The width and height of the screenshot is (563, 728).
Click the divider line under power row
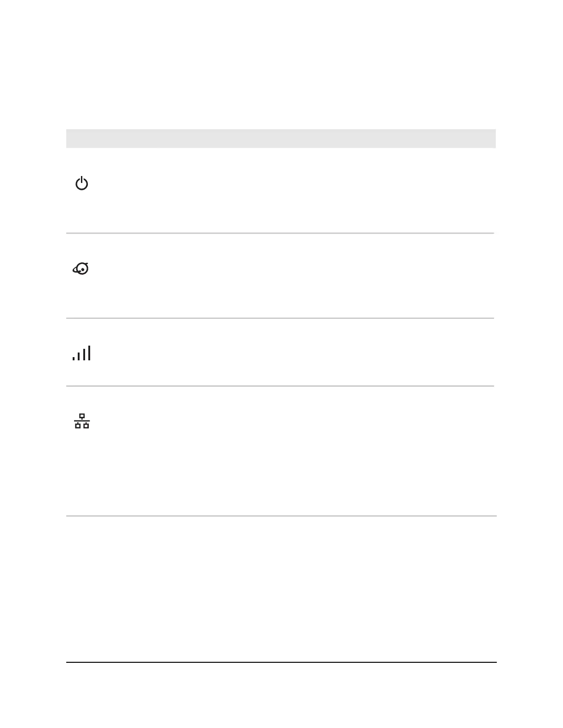pyautogui.click(x=280, y=233)
